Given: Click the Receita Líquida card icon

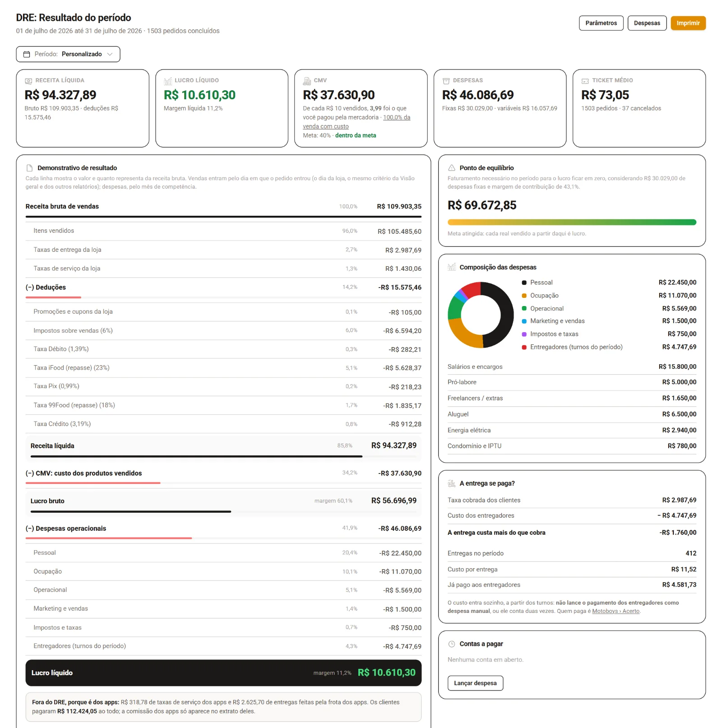Looking at the screenshot, I should point(28,81).
